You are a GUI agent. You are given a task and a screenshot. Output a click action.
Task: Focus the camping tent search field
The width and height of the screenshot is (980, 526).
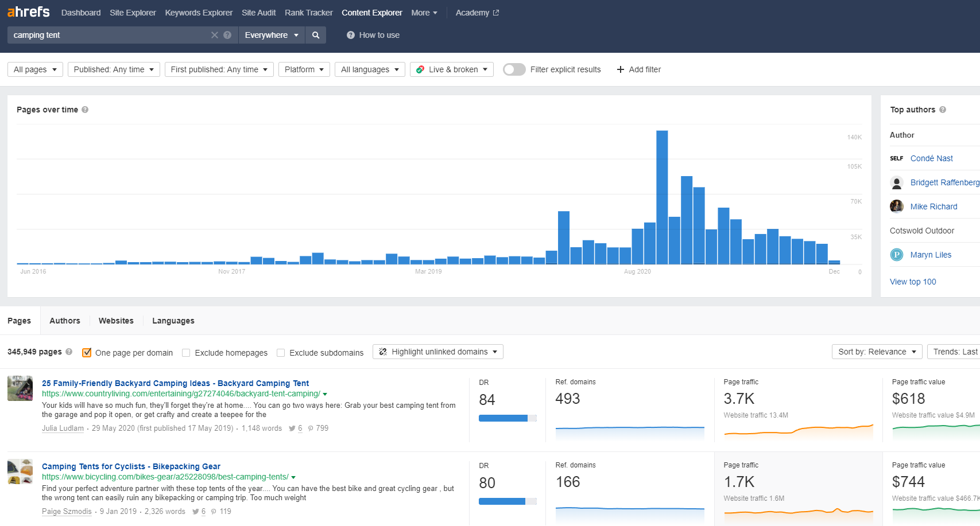109,35
